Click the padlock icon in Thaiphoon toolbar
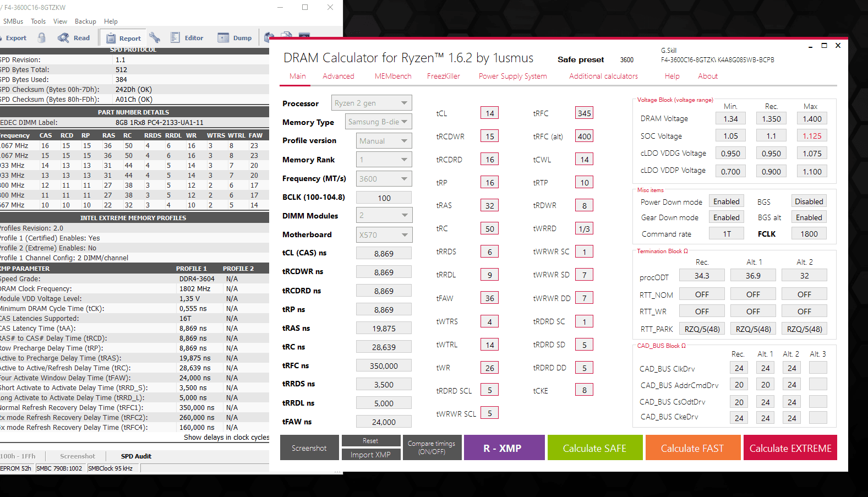 (42, 38)
